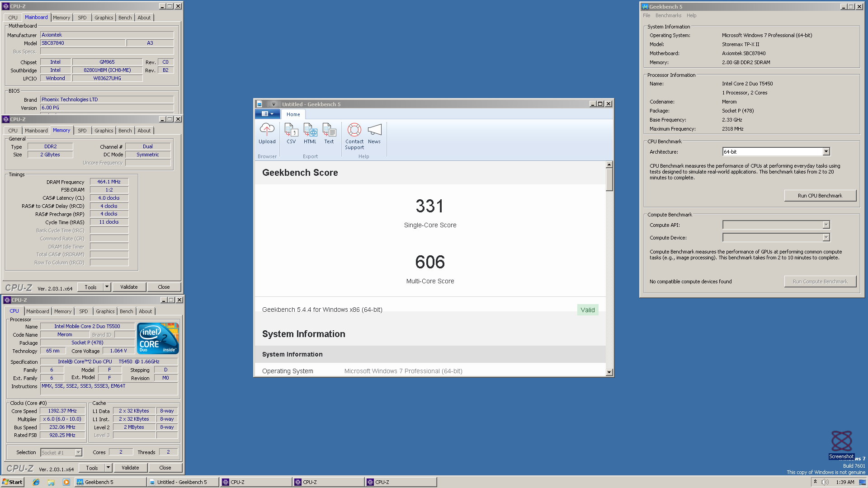Open the Geekbench application menu button
Image resolution: width=868 pixels, height=488 pixels.
pyautogui.click(x=268, y=114)
